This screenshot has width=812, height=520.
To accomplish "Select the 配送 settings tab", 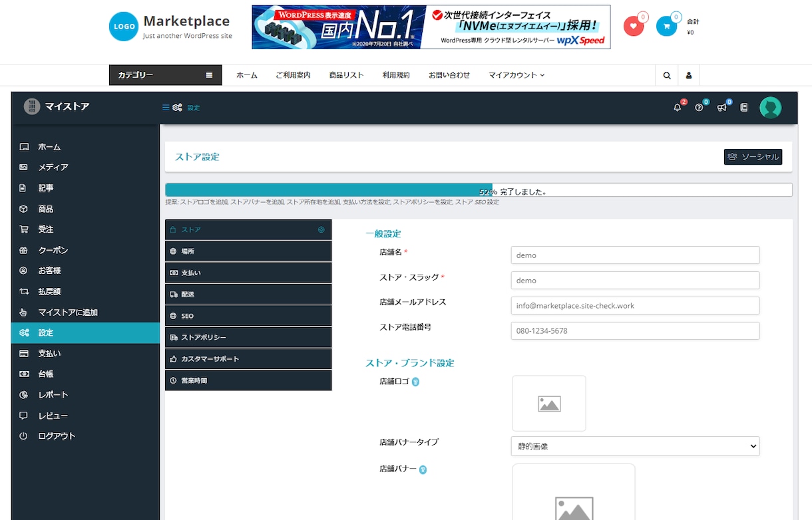I will click(x=248, y=294).
